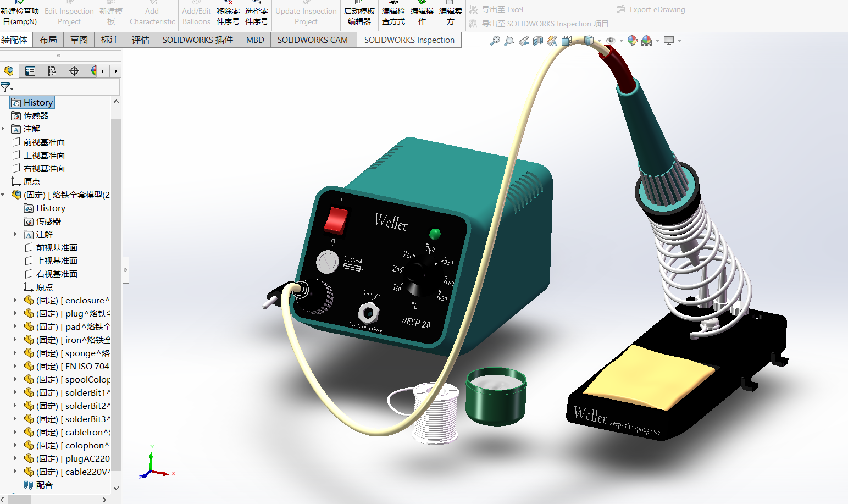Expand the plugAC220 component node
This screenshot has height=504, width=848.
click(15, 458)
